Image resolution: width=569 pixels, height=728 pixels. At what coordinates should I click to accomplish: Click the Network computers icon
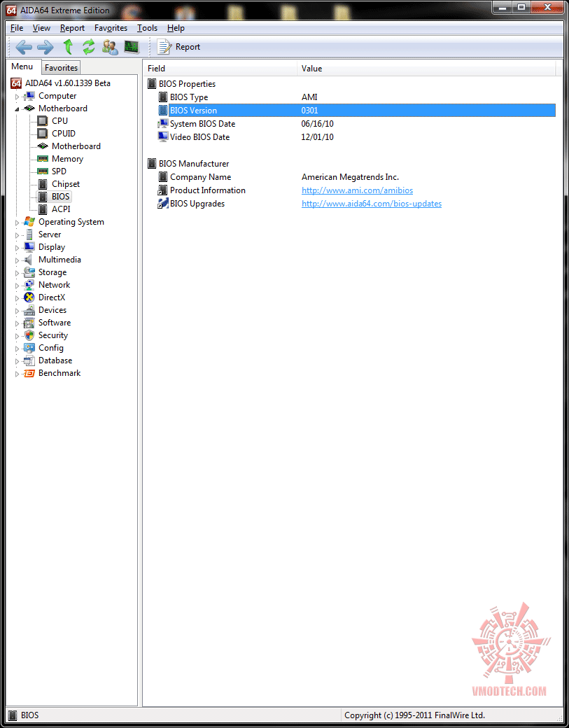29,285
